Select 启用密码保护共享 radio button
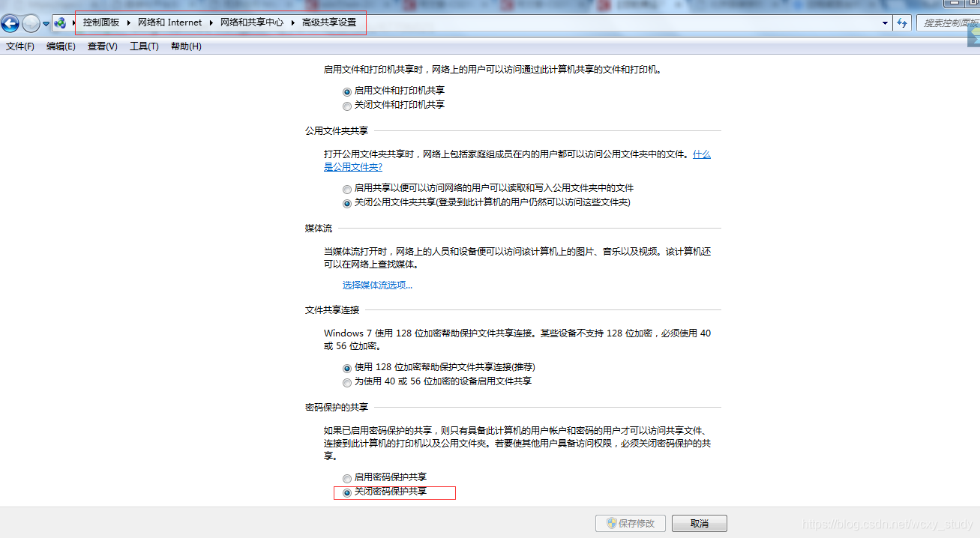Image resolution: width=980 pixels, height=538 pixels. [347, 478]
